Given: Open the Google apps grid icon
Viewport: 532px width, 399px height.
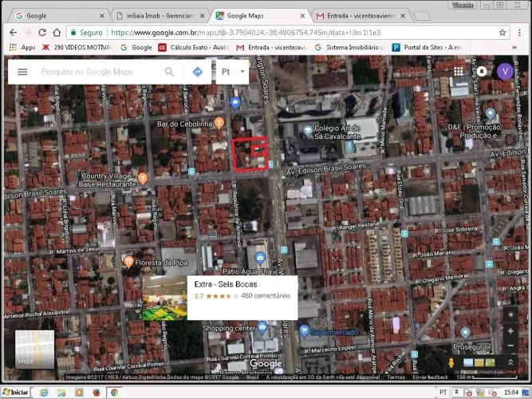Looking at the screenshot, I should point(459,71).
